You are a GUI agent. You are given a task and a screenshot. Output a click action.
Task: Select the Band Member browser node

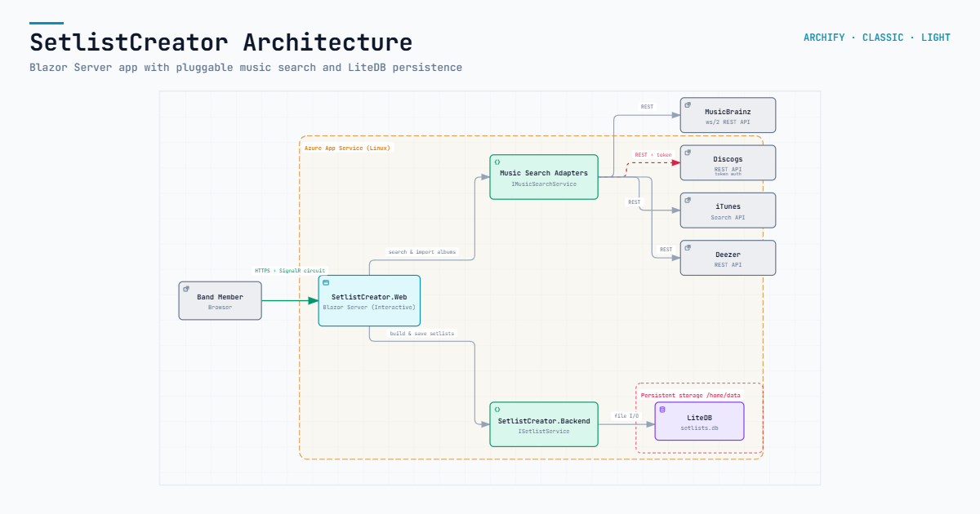pos(220,301)
